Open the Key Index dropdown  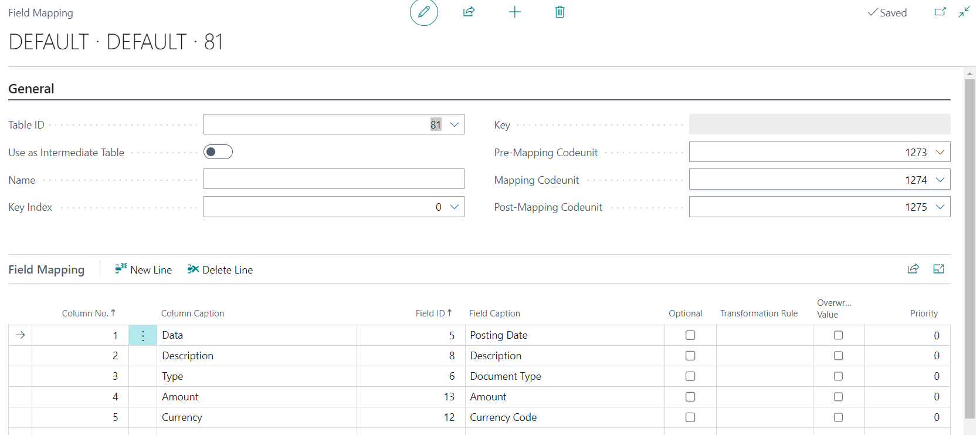[455, 207]
